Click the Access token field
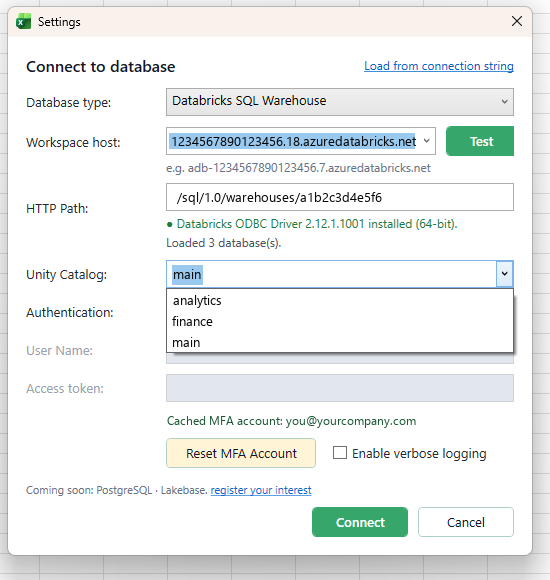This screenshot has width=550, height=580. tap(340, 388)
